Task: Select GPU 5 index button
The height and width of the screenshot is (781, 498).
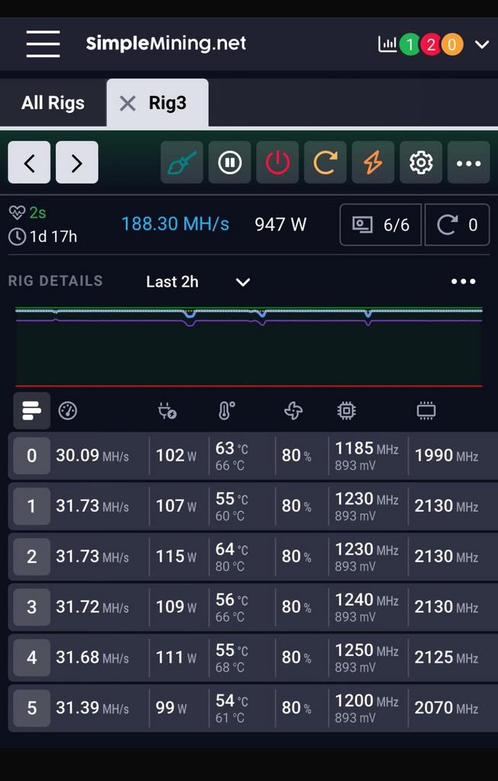Action: coord(31,708)
